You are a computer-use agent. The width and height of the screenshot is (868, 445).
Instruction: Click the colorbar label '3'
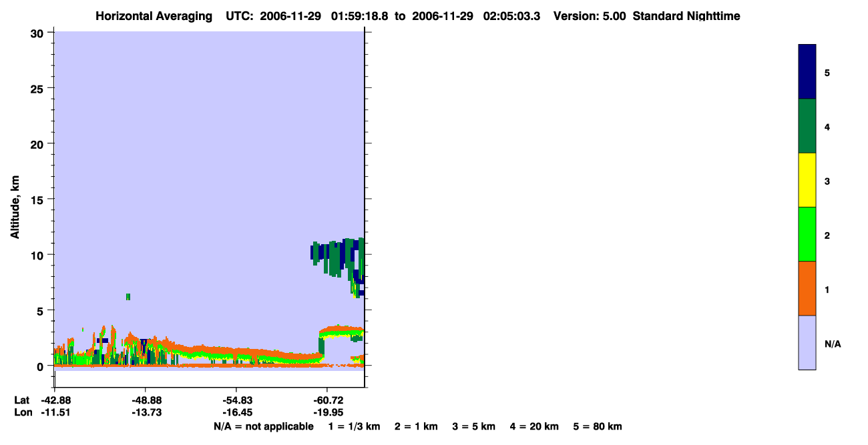(827, 181)
